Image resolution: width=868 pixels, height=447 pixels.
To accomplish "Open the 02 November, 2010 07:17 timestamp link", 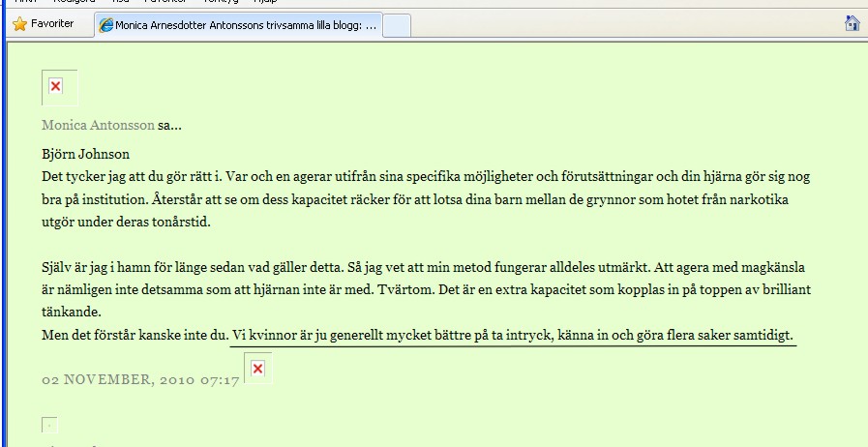I will click(x=140, y=380).
